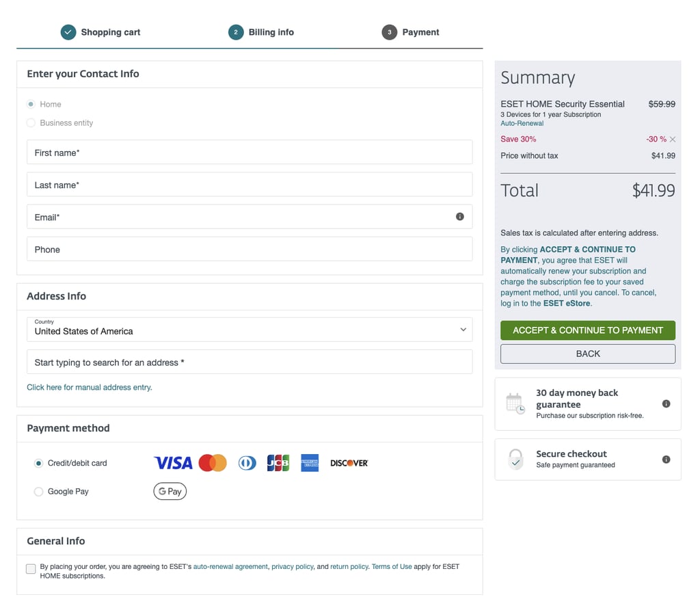
Task: Click the Email field info icon
Action: coord(459,217)
